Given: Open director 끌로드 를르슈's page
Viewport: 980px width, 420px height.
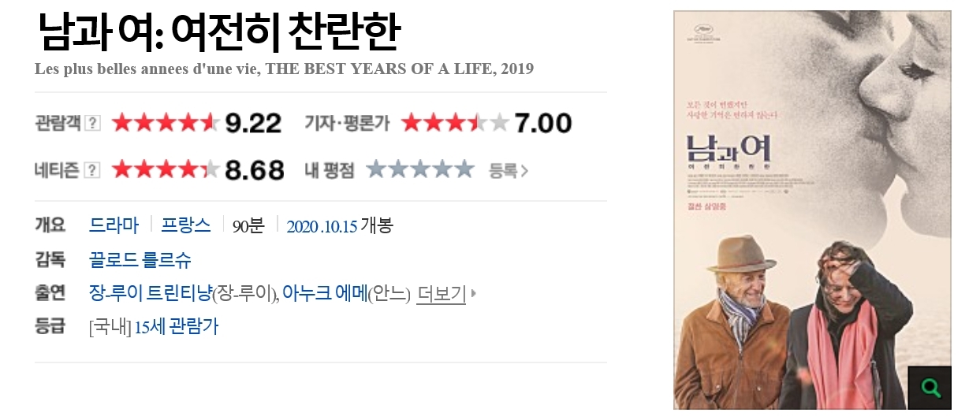Looking at the screenshot, I should pos(140,260).
